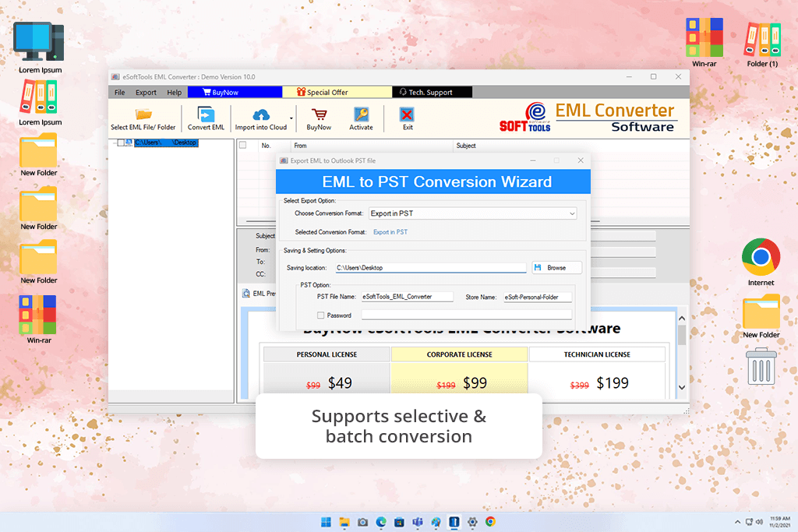Click the eSoftTools EML Converter logo
Viewport: 798px width, 532px height.
[588, 118]
